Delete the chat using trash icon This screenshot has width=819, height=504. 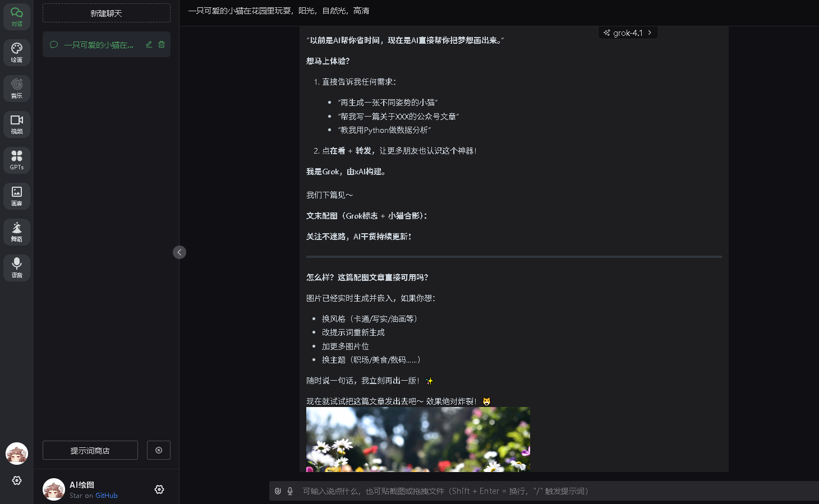pyautogui.click(x=162, y=44)
